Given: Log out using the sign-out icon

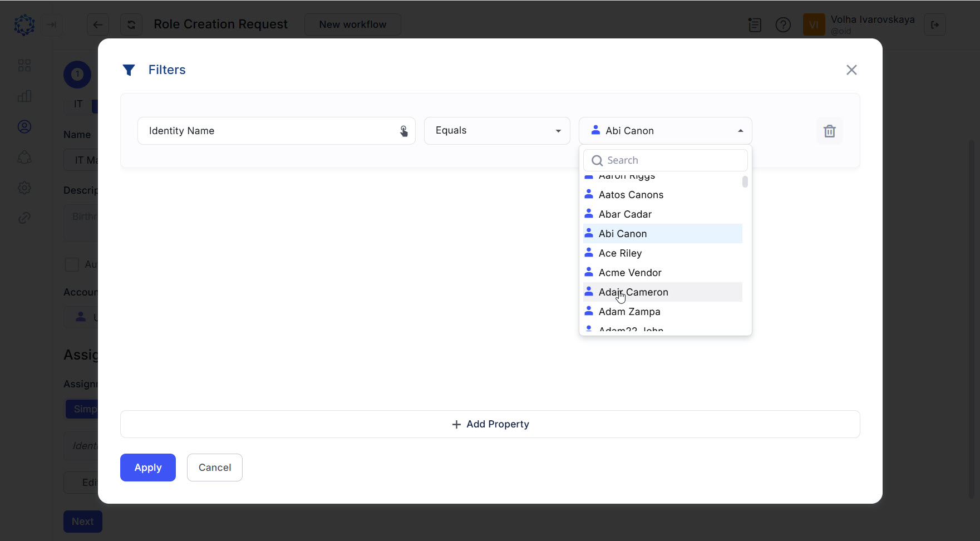Looking at the screenshot, I should pos(935,24).
